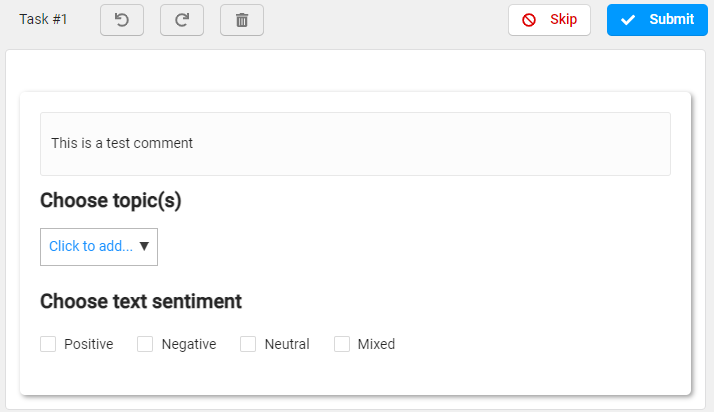The height and width of the screenshot is (412, 714).
Task: Tick the Positive sentiment checkbox
Action: 48,344
